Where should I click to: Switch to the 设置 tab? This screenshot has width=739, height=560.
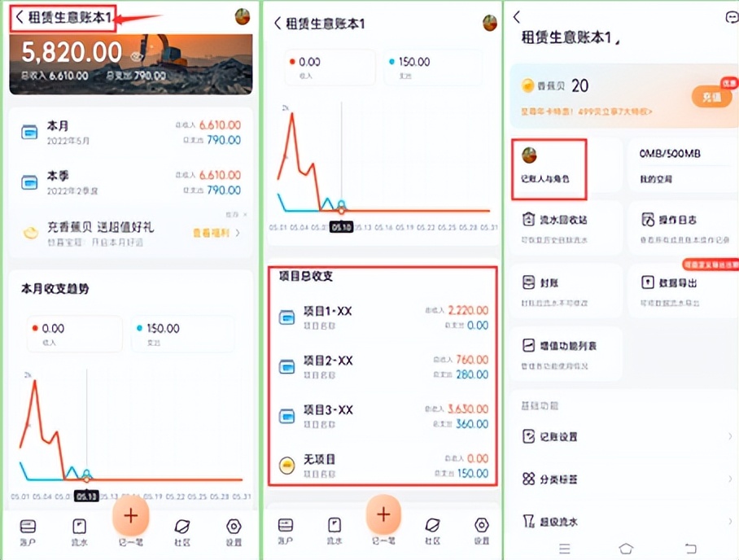pyautogui.click(x=234, y=525)
